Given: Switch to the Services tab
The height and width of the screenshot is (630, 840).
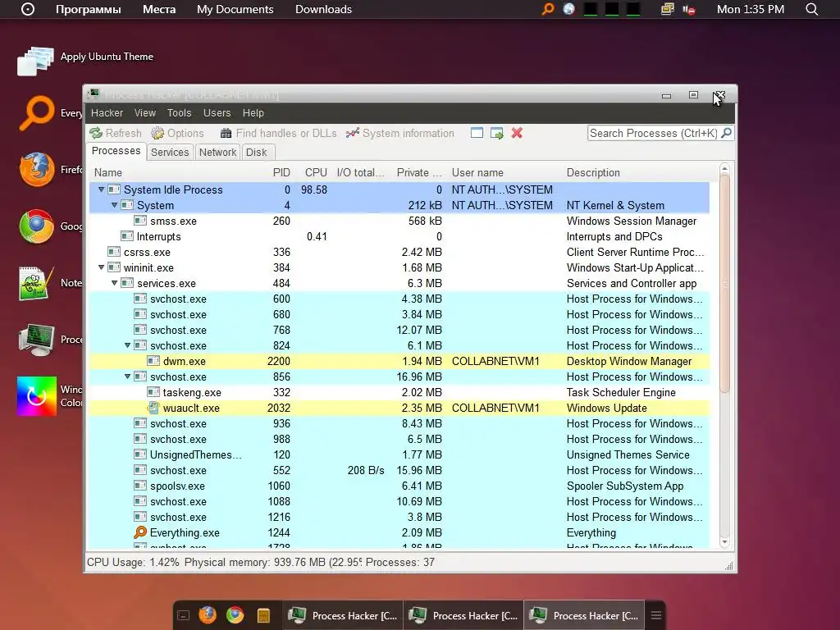Looking at the screenshot, I should tap(170, 152).
